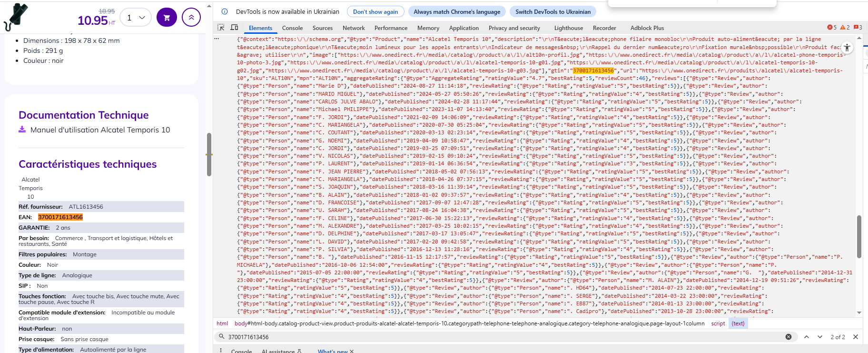Open the warnings count indicator

(845, 28)
